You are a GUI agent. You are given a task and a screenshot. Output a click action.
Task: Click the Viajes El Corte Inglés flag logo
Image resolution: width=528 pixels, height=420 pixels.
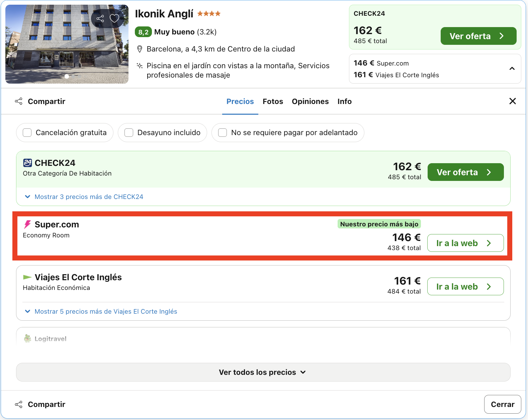27,277
